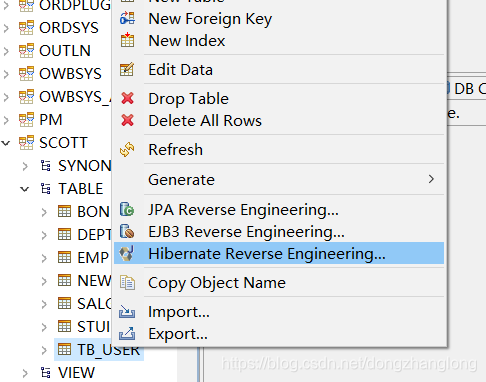The height and width of the screenshot is (382, 486).
Task: Select the TB_USER table label
Action: (x=109, y=350)
